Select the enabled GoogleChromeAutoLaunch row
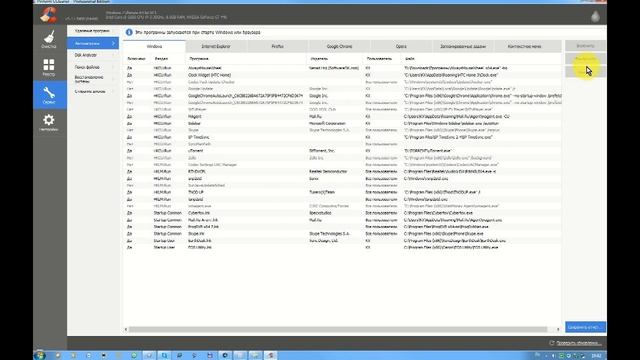 pyautogui.click(x=342, y=96)
